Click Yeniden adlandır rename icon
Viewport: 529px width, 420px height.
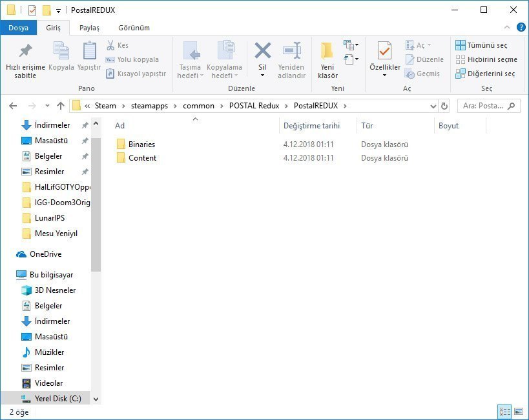pyautogui.click(x=292, y=50)
